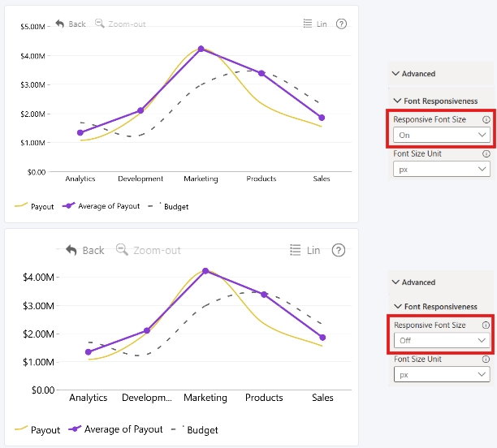Click Development axis label in top chart
497x448 pixels.
(x=140, y=179)
